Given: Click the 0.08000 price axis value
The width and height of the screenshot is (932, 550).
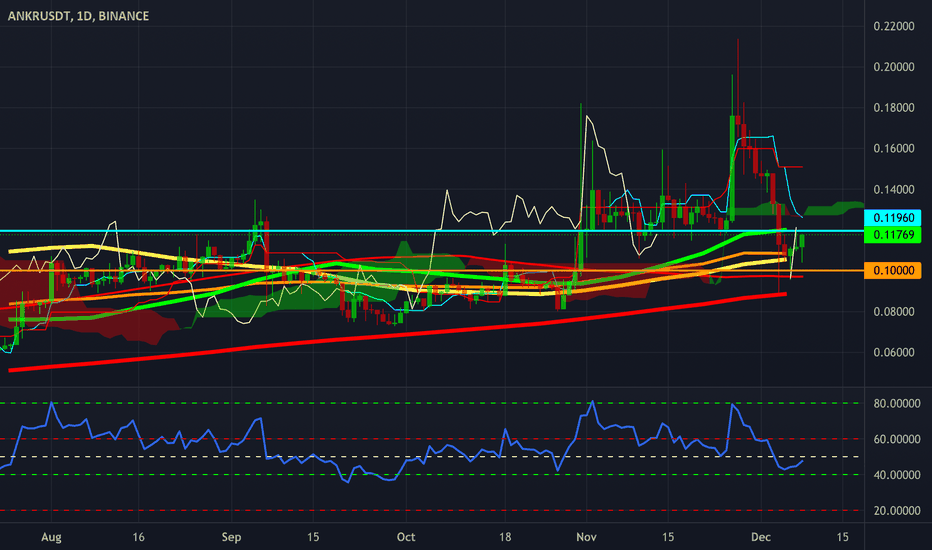Looking at the screenshot, I should (x=893, y=312).
